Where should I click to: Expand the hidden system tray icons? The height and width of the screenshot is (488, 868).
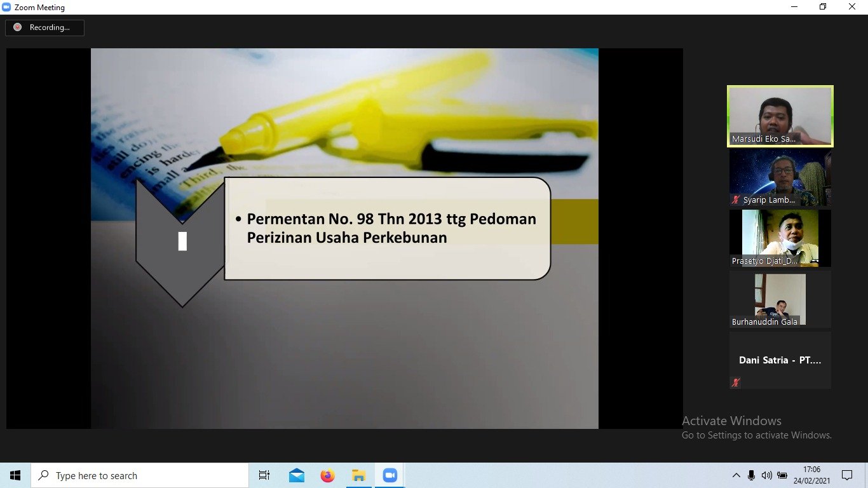point(736,475)
